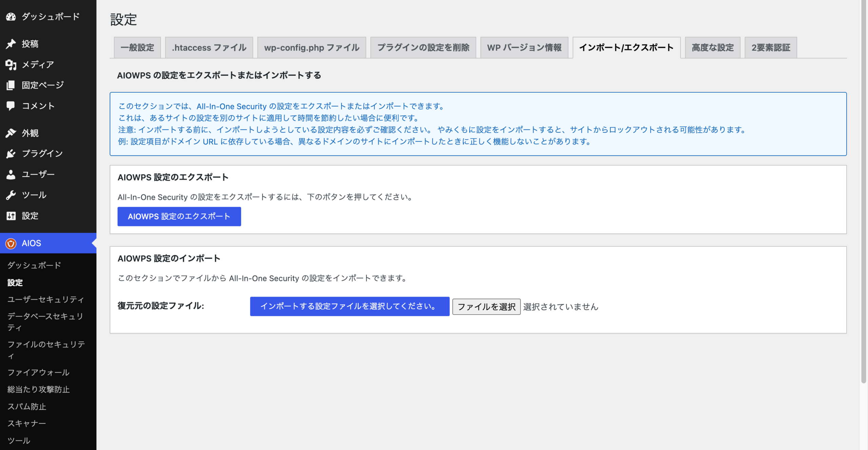Click the 投稿 label in the sidebar
Viewport: 868px width, 450px height.
(30, 44)
